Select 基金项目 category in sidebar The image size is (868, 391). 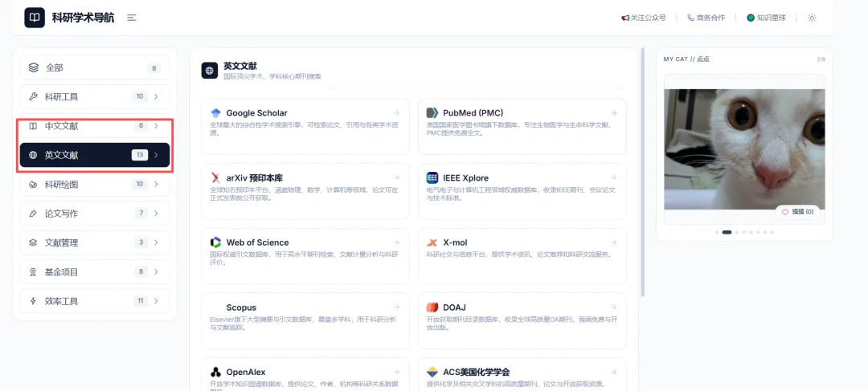pyautogui.click(x=95, y=272)
